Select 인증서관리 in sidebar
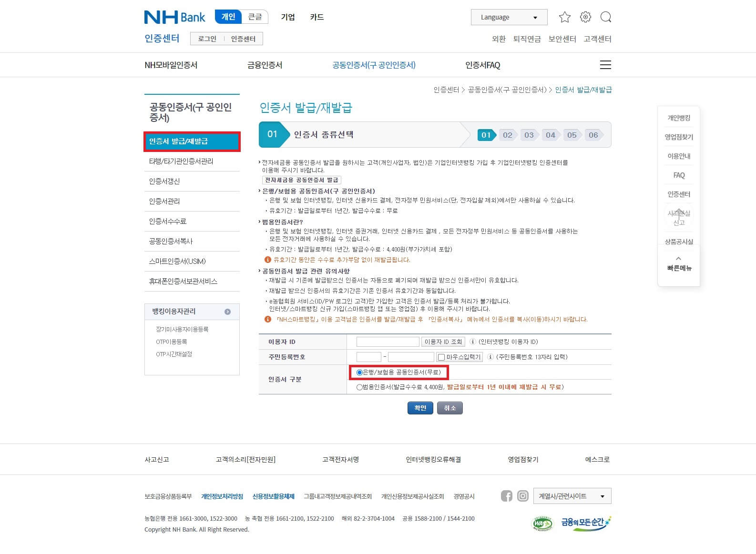Image resolution: width=756 pixels, height=554 pixels. coord(192,201)
